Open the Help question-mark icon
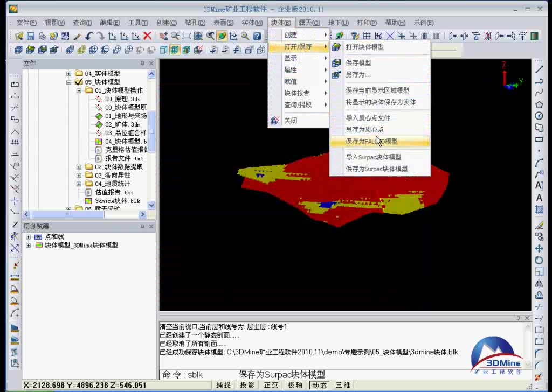 (257, 36)
